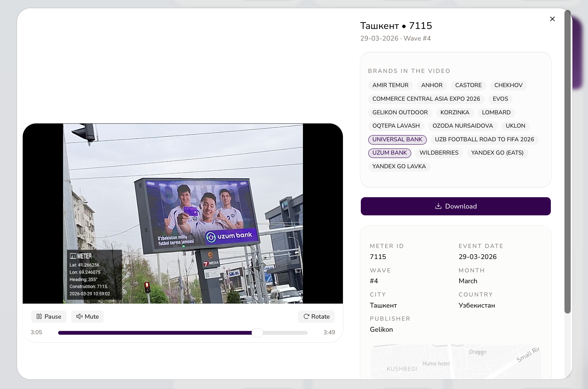The height and width of the screenshot is (389, 588).
Task: Click the dialog vertical scrollbar
Action: tap(567, 162)
